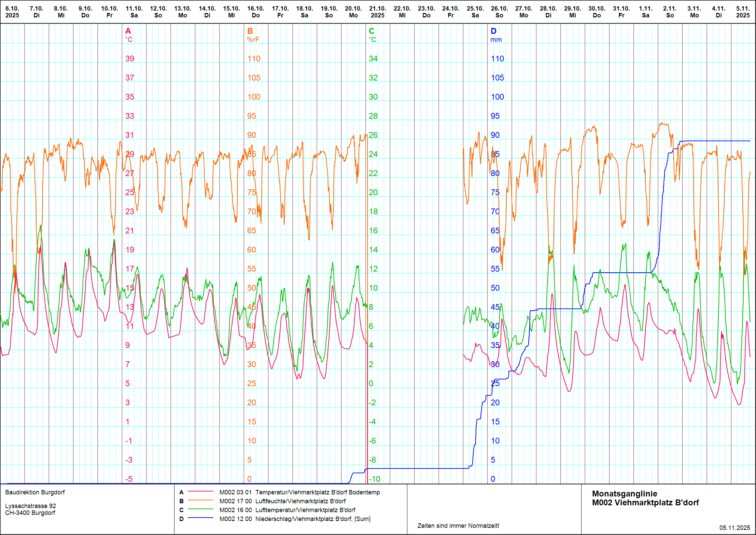Image resolution: width=756 pixels, height=535 pixels.
Task: Click the Monatsganglinie title text
Action: coord(625,493)
